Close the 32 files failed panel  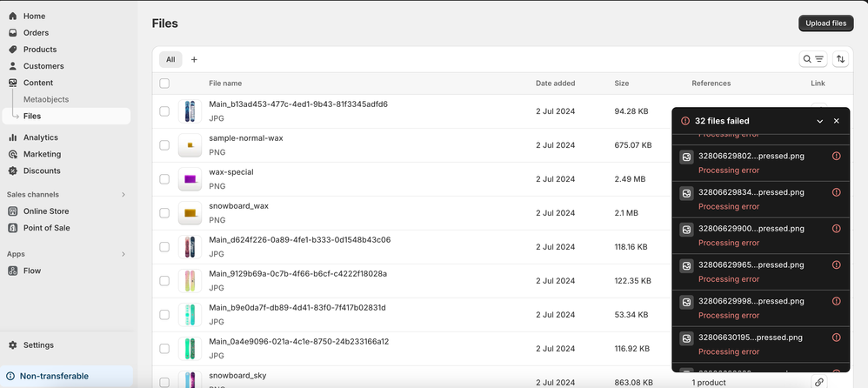click(837, 121)
